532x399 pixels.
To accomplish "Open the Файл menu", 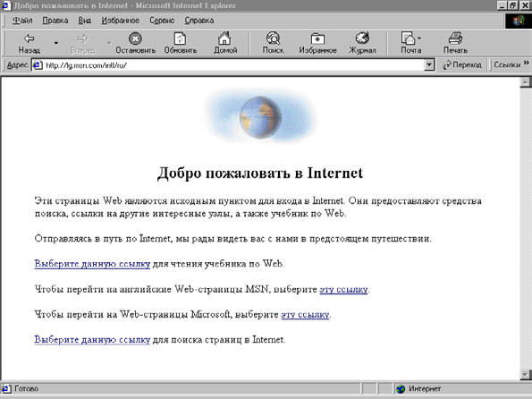I will [x=22, y=21].
